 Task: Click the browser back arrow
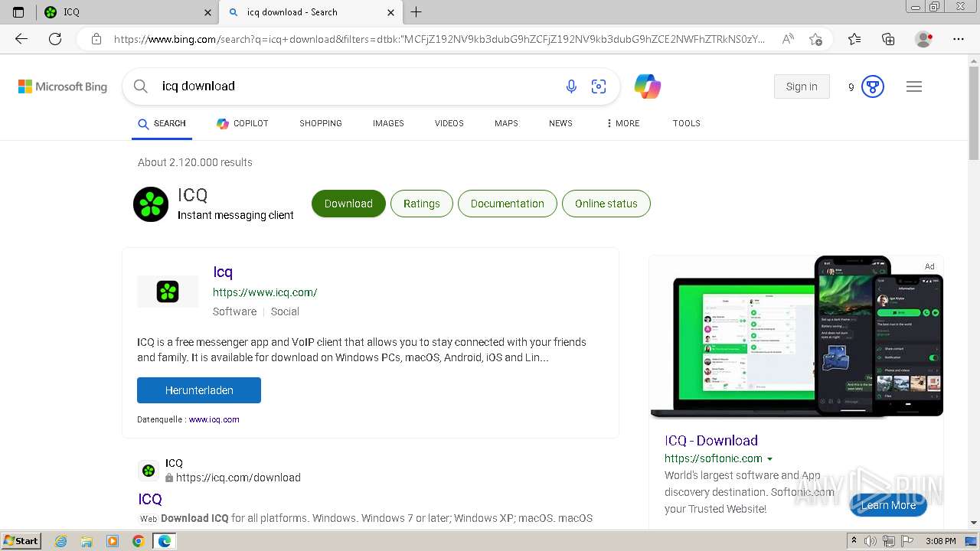point(21,39)
